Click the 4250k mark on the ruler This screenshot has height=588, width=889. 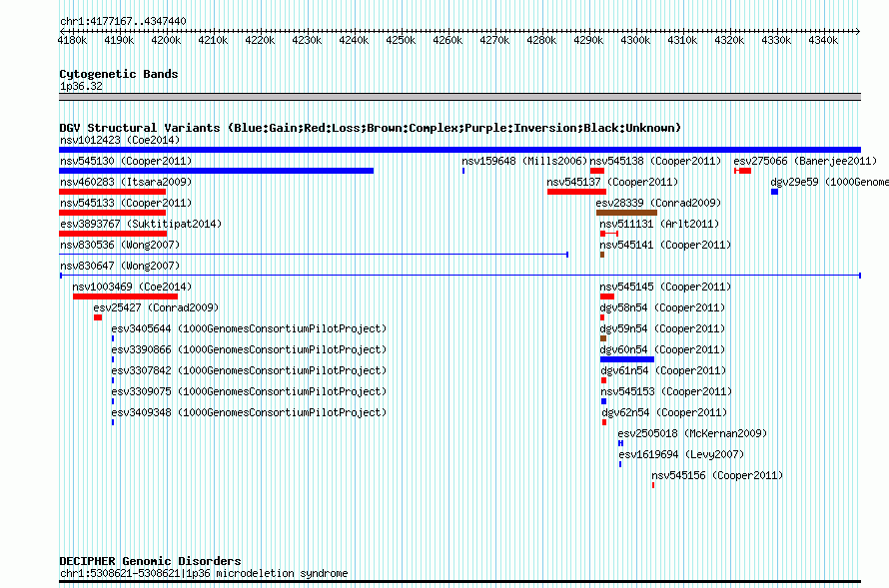coord(401,40)
